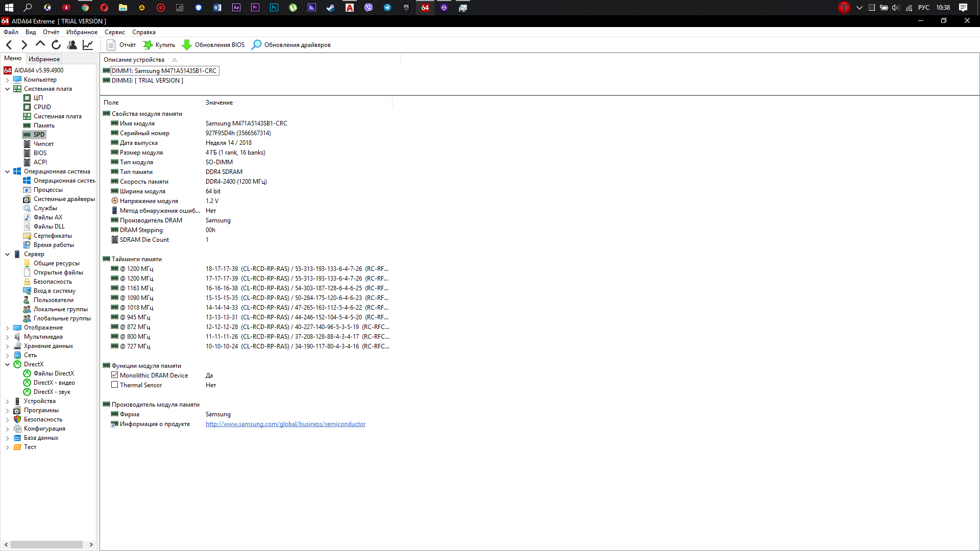Open the Файл menu
This screenshot has height=551, width=980.
11,32
